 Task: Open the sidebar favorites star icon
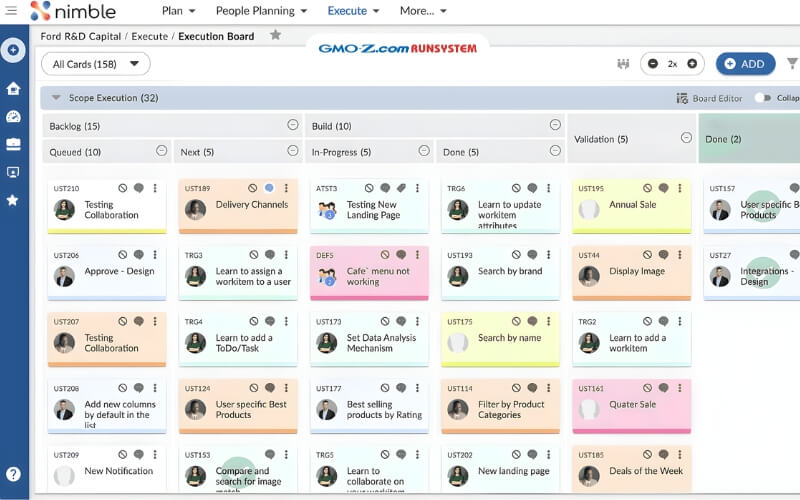pyautogui.click(x=13, y=200)
